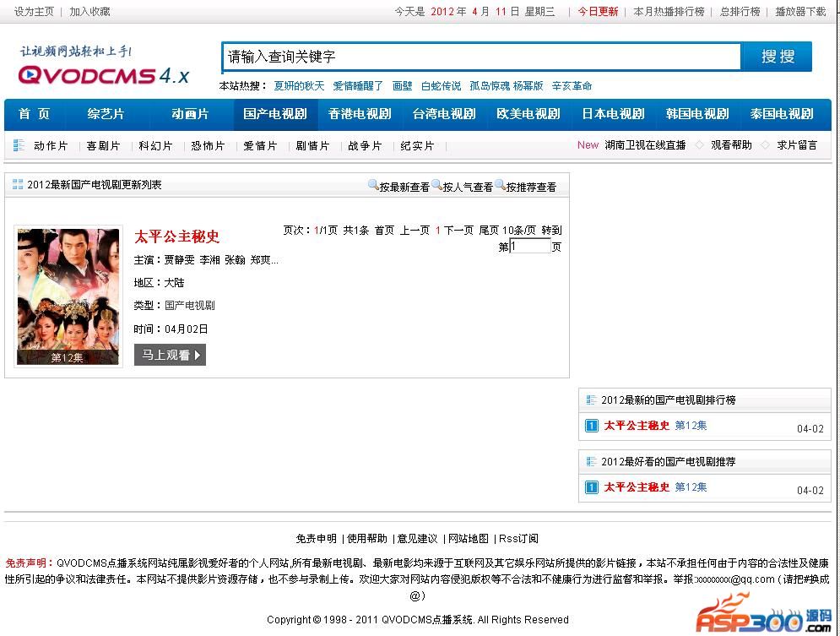Search hot keyword 夏妍的秋天

tap(299, 85)
